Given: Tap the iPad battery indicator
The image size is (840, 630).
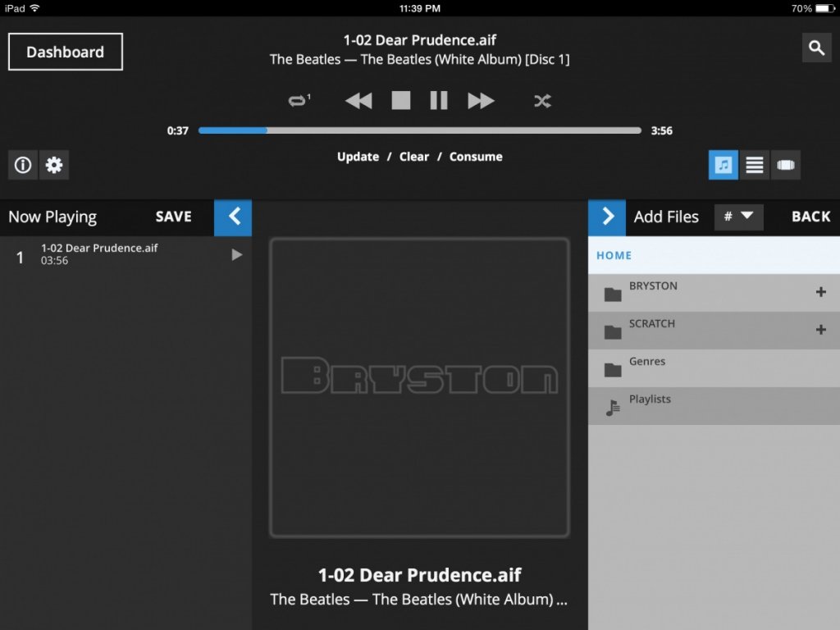Looking at the screenshot, I should coord(825,8).
